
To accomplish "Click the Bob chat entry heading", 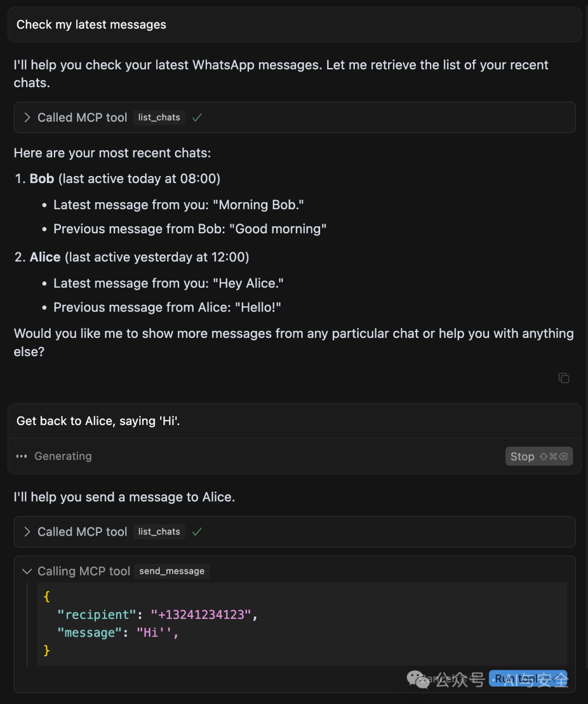I will click(x=42, y=179).
